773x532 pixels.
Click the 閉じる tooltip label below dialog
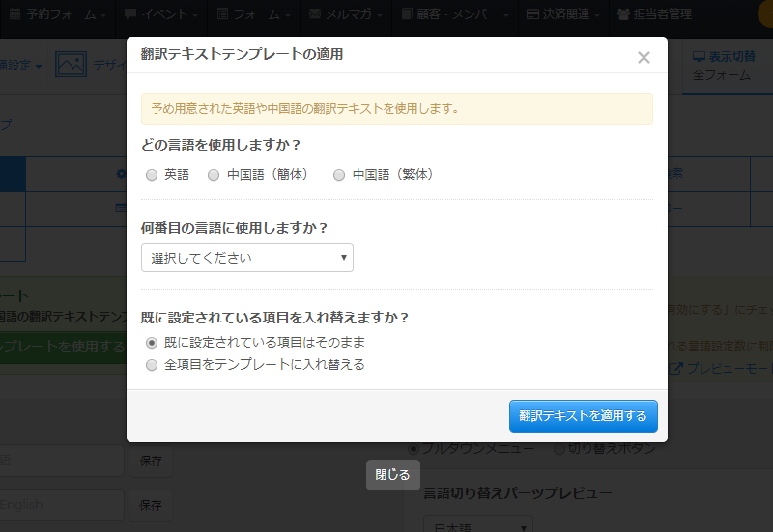[392, 474]
